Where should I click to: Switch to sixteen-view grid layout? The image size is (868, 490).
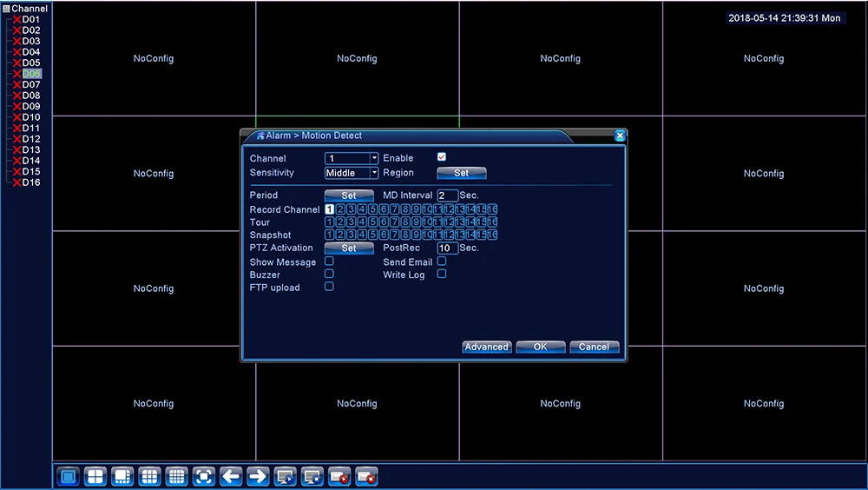(176, 476)
